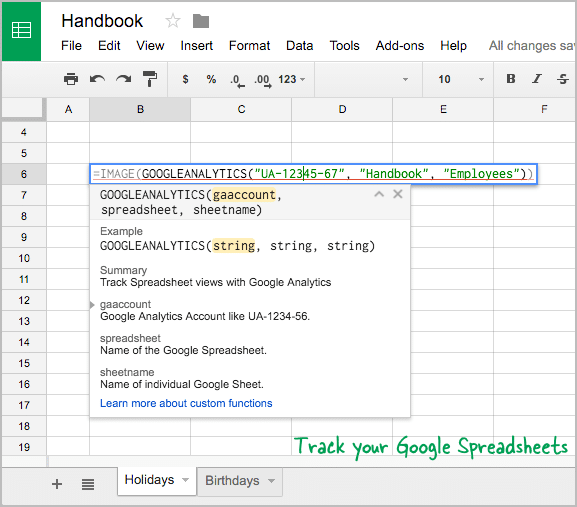Click the Print icon
The height and width of the screenshot is (507, 577).
[71, 79]
